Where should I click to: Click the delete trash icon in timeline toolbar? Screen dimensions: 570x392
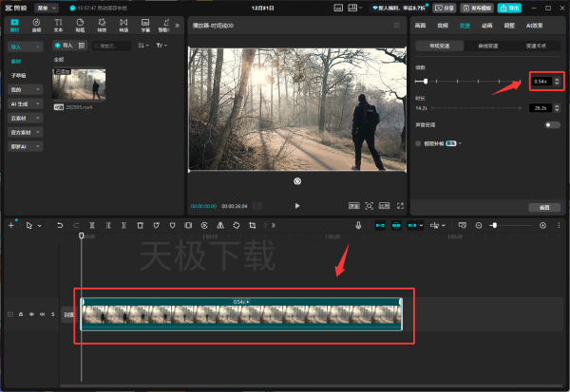[140, 226]
